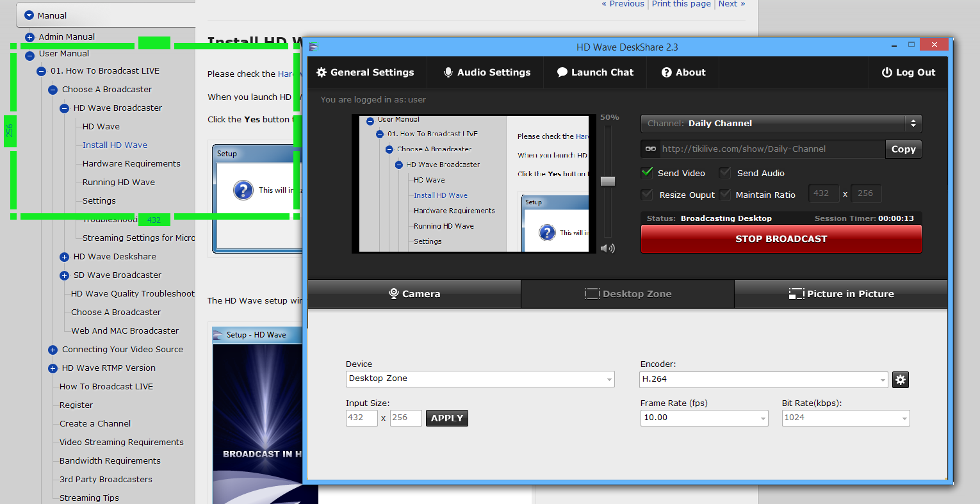Image resolution: width=980 pixels, height=504 pixels.
Task: Collapse the User Manual tree node
Action: click(29, 56)
